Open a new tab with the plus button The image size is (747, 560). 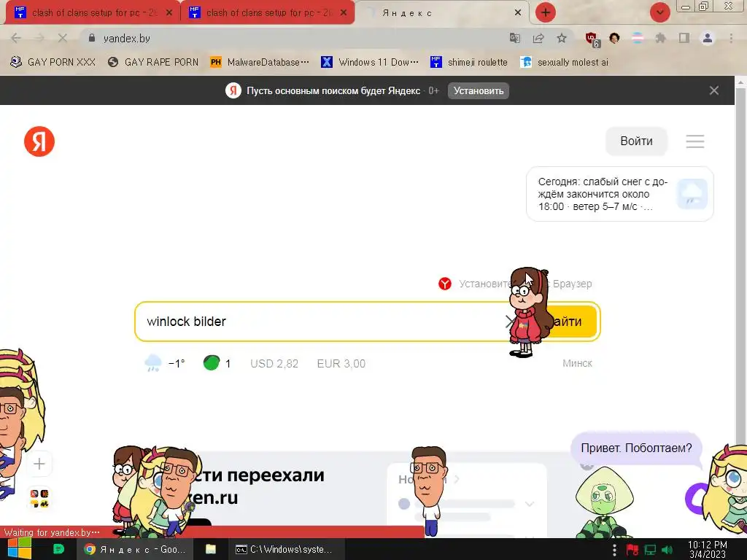(546, 12)
